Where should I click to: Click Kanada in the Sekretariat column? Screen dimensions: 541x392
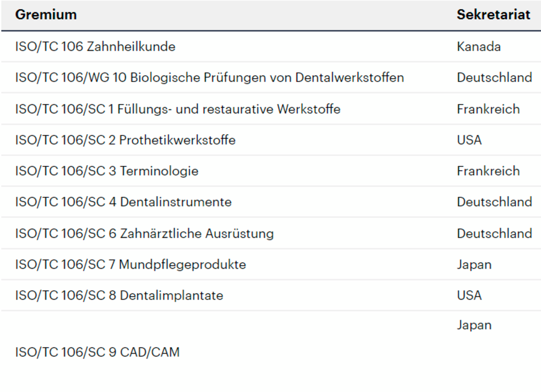479,47
